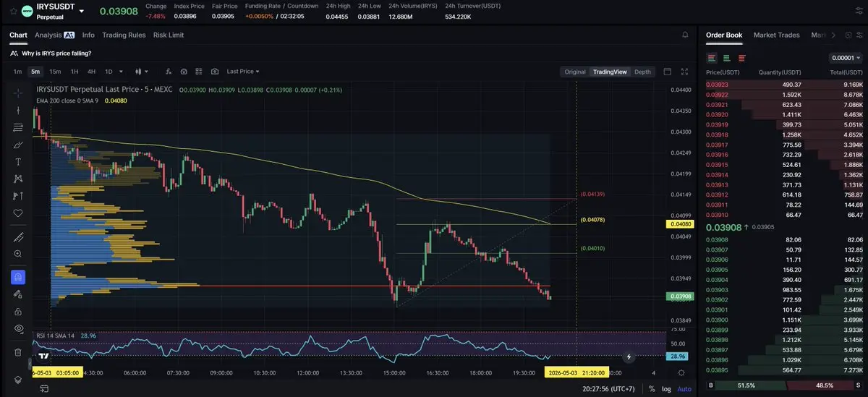Open the IRYSUSDT pair selector dropdown
868x397 pixels.
point(82,11)
